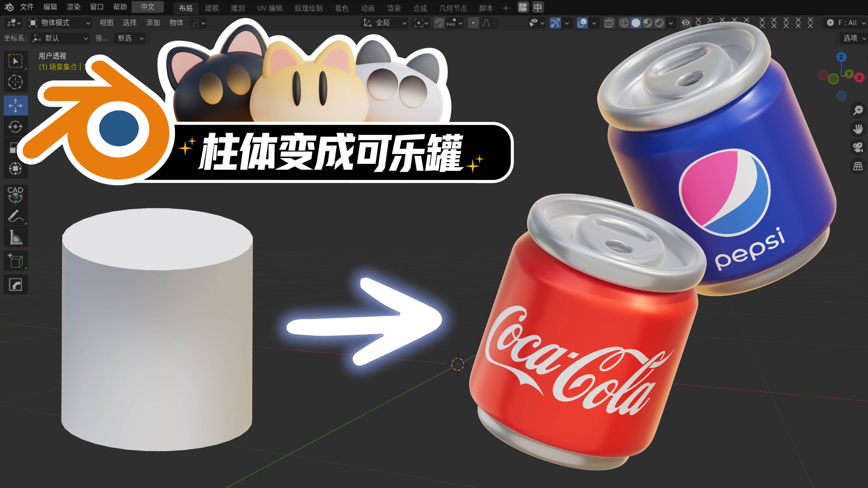This screenshot has width=868, height=488.
Task: Switch to the 着色 workspace tab
Action: click(342, 8)
